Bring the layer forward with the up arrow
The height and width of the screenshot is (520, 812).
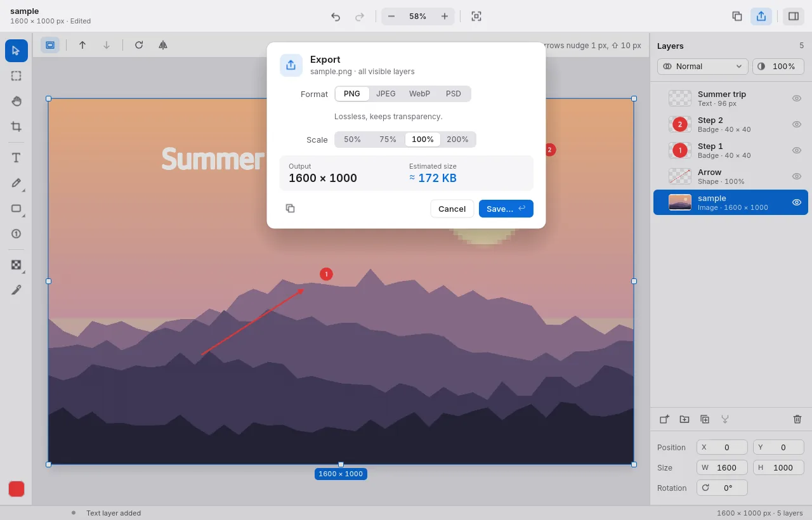[x=82, y=45]
